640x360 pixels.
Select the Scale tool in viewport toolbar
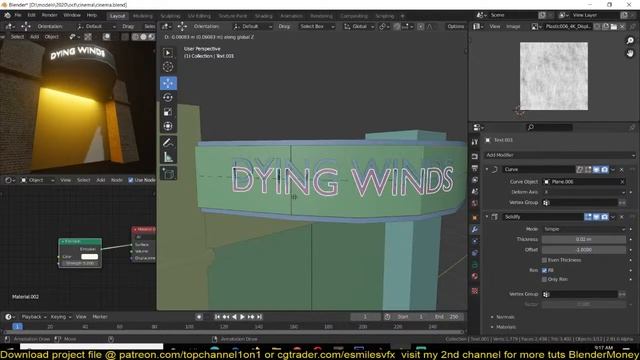click(x=168, y=112)
